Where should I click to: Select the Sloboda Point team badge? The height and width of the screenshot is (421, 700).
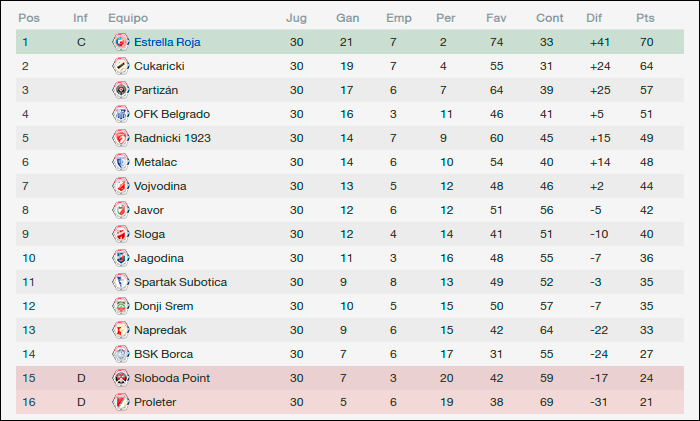121,378
